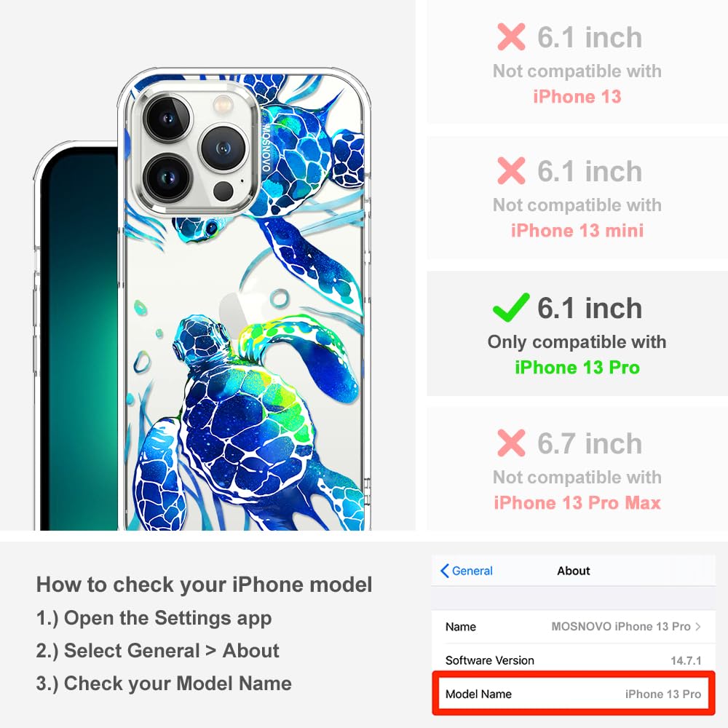Image resolution: width=728 pixels, height=728 pixels.
Task: Click the camera flash on the phone
Action: pyautogui.click(x=223, y=104)
